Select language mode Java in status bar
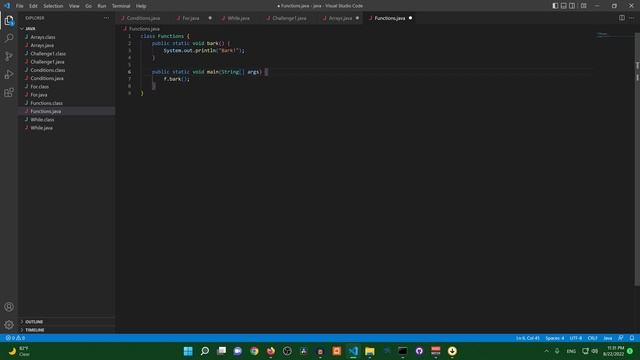Screen dimensions: 640x360 (608, 338)
